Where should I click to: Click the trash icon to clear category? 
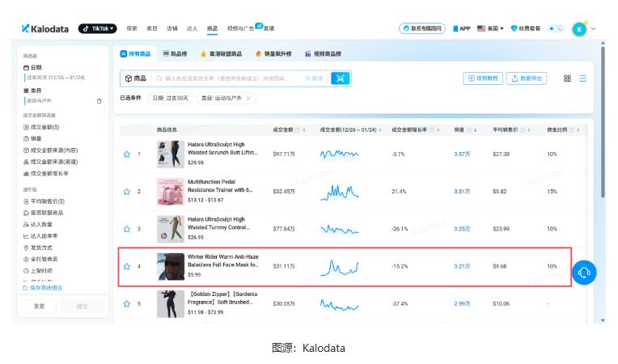pos(99,101)
